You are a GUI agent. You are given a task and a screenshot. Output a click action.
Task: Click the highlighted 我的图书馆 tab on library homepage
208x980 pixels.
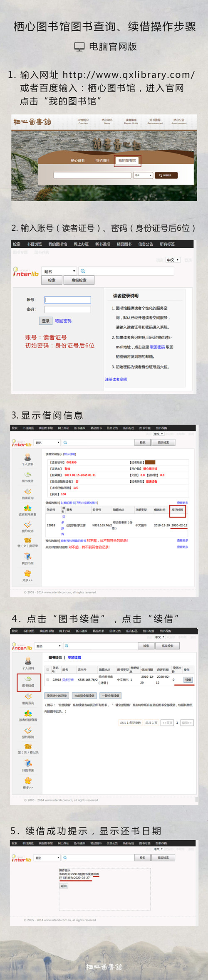coord(127,160)
